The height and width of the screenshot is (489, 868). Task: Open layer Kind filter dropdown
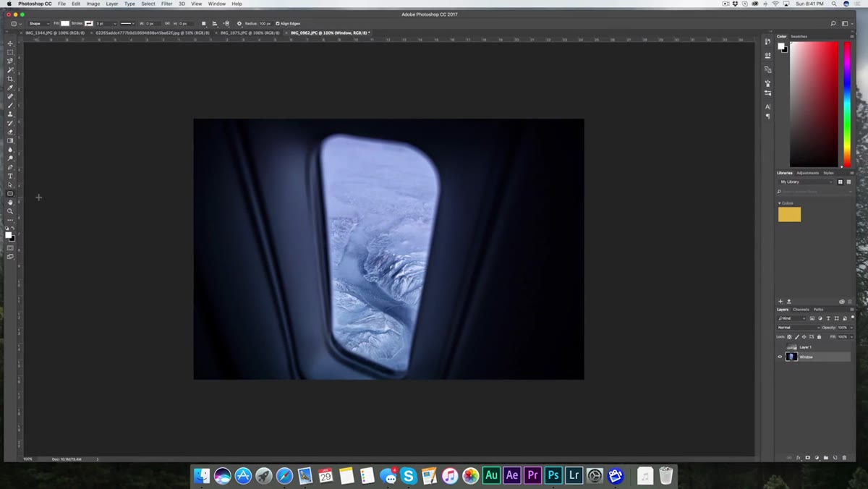point(791,318)
